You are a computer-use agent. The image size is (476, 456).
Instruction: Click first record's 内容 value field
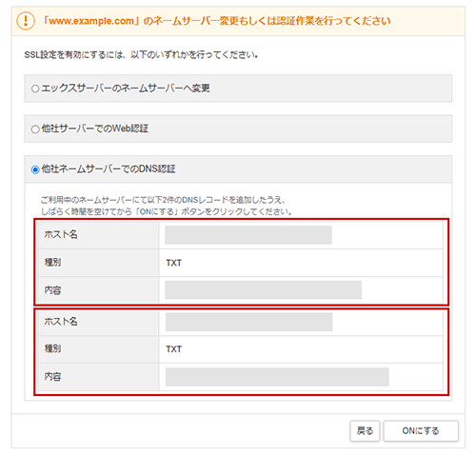[x=264, y=289]
